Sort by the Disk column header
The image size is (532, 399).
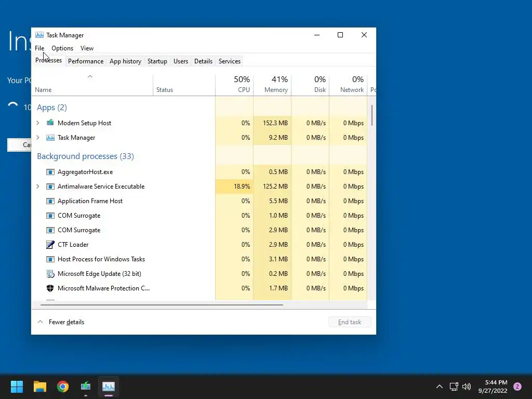pyautogui.click(x=311, y=85)
